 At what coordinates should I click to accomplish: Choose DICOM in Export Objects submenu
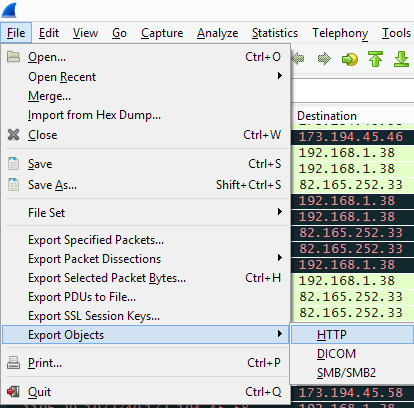click(353, 354)
